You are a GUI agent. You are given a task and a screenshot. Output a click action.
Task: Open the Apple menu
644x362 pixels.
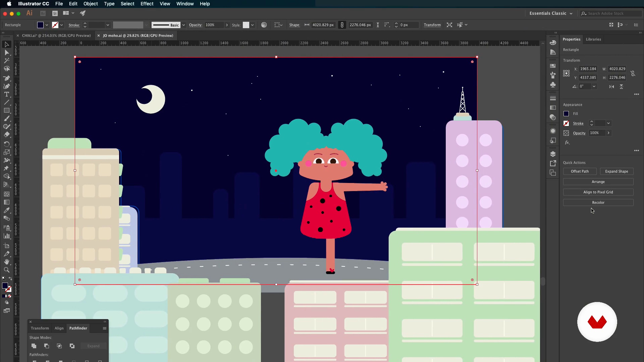(9, 4)
